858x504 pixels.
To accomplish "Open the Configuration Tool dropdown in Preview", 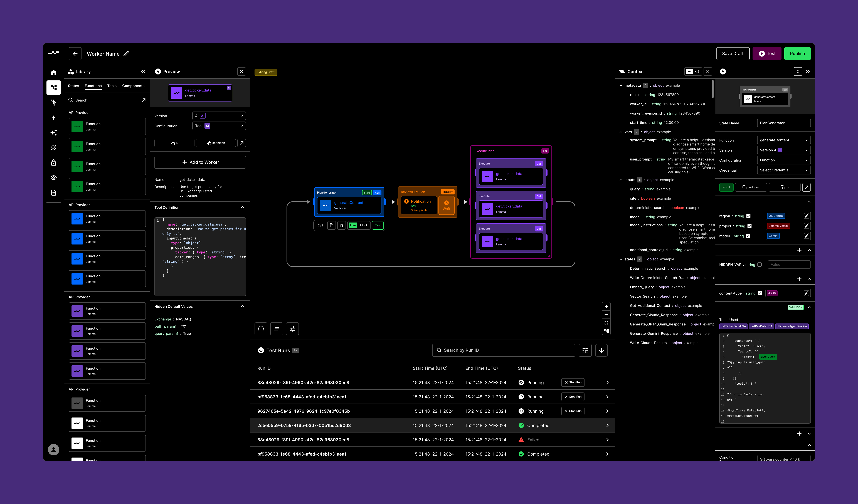I will (x=219, y=126).
